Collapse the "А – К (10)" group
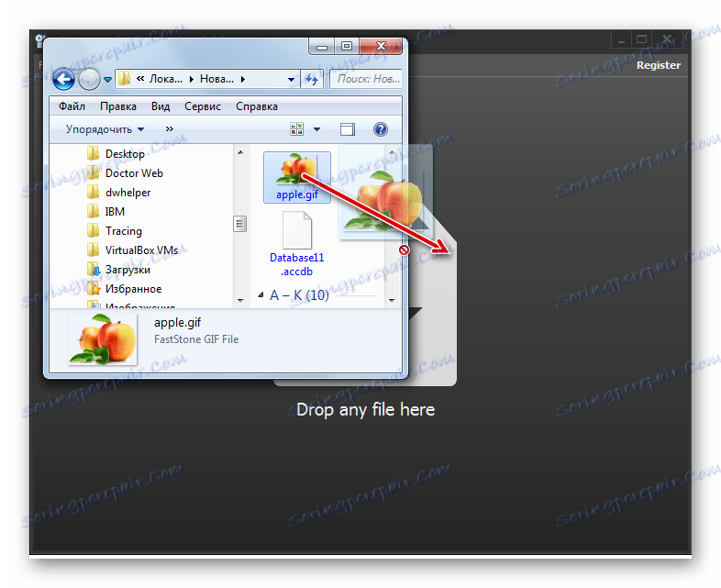The image size is (721, 588). [261, 295]
